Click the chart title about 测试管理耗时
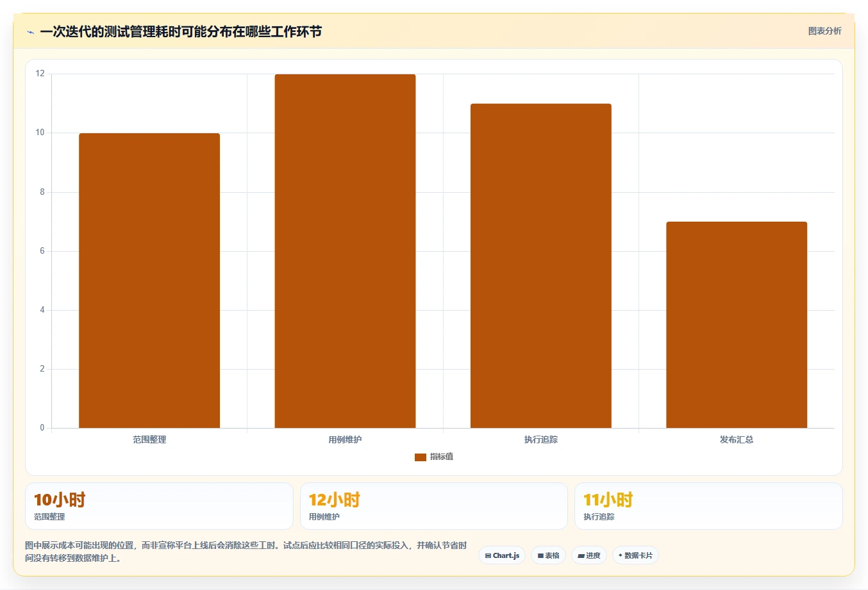Screen dimensions: 868x590 tap(181, 31)
